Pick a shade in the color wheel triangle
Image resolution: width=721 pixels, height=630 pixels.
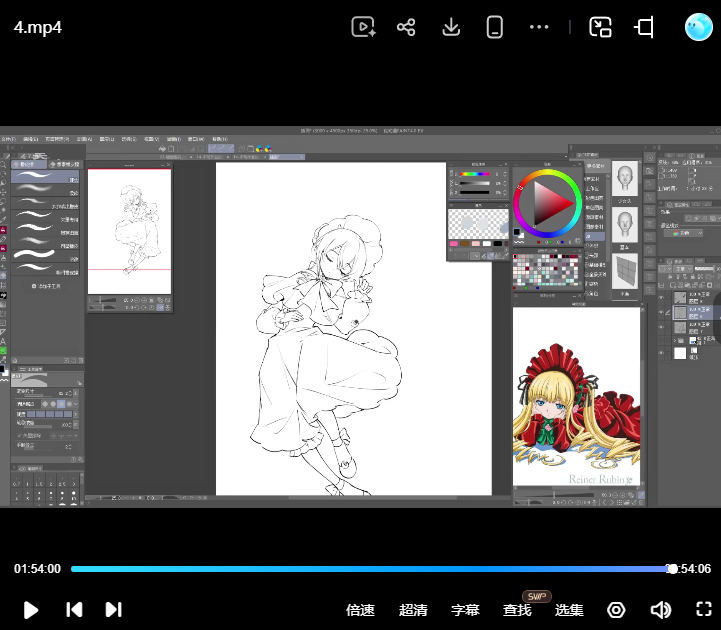click(x=550, y=204)
